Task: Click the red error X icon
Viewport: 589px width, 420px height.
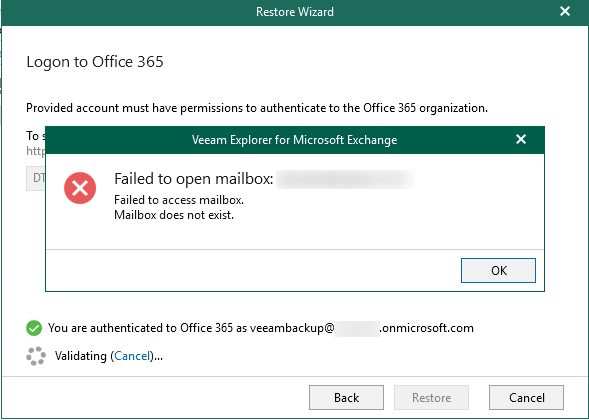Action: click(80, 188)
